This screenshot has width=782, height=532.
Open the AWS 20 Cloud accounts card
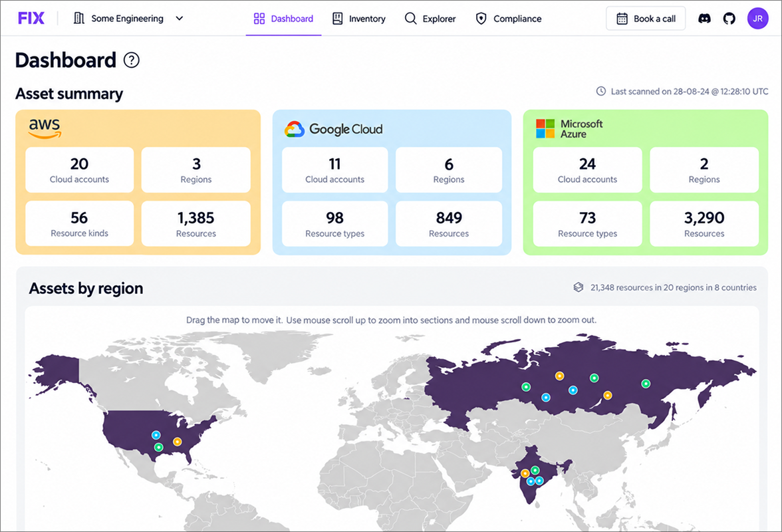point(79,170)
